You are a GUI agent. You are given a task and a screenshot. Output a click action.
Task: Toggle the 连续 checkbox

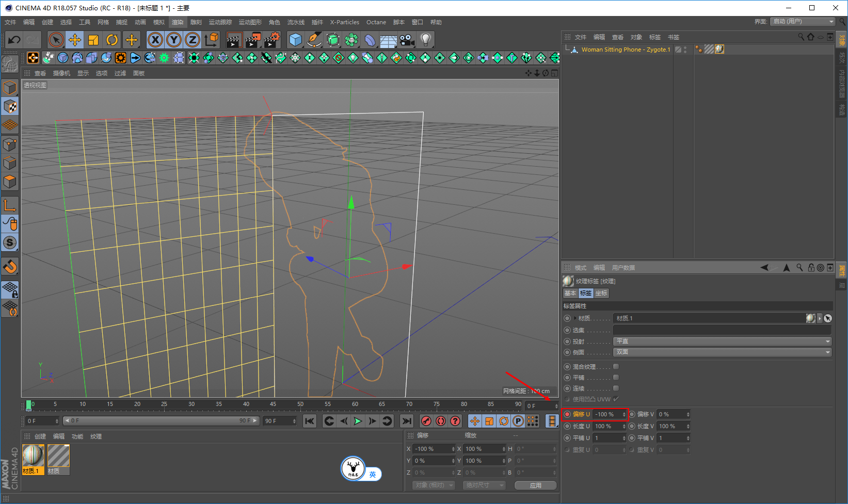pos(616,388)
